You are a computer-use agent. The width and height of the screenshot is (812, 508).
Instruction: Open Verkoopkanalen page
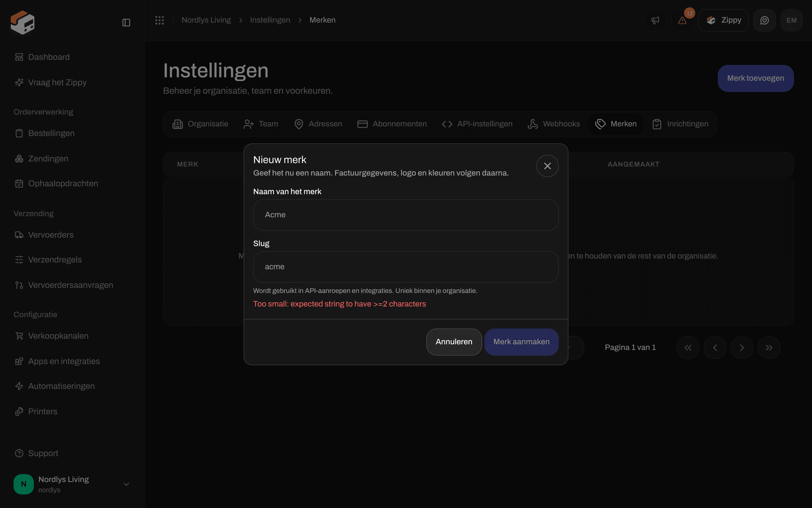click(x=72, y=336)
